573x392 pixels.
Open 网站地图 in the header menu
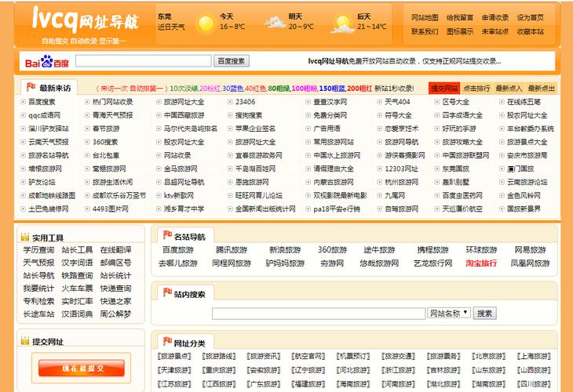425,17
